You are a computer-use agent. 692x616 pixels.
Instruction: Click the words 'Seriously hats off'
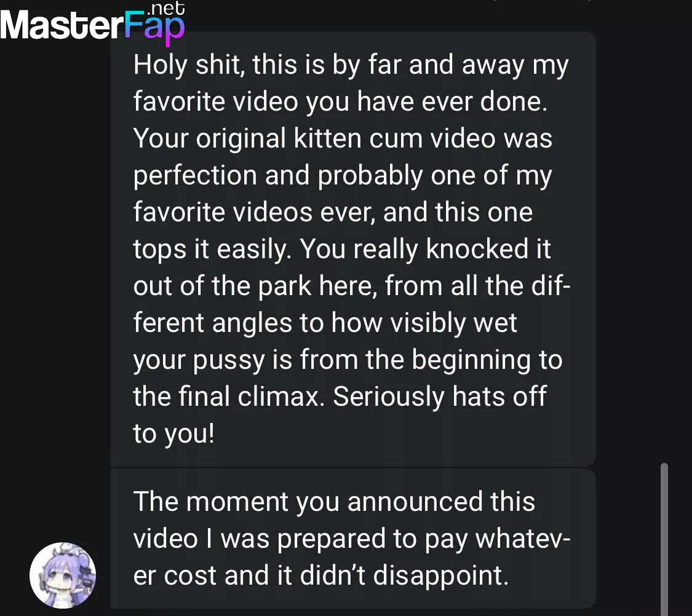tap(440, 396)
